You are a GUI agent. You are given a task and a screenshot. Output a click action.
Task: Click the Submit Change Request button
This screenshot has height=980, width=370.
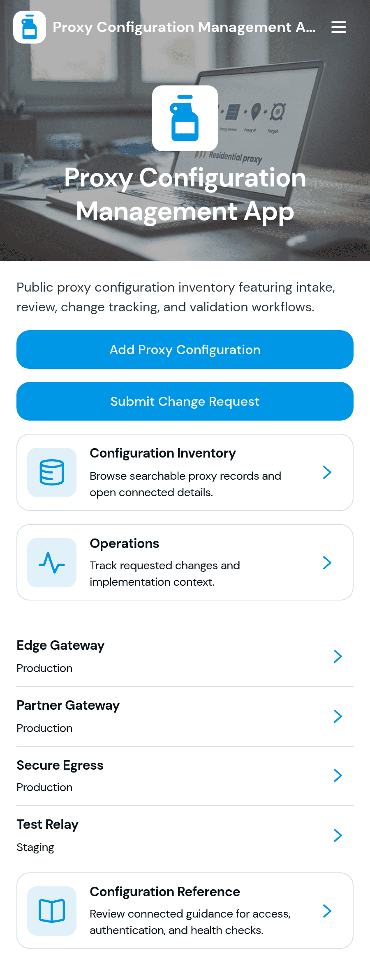coord(185,401)
